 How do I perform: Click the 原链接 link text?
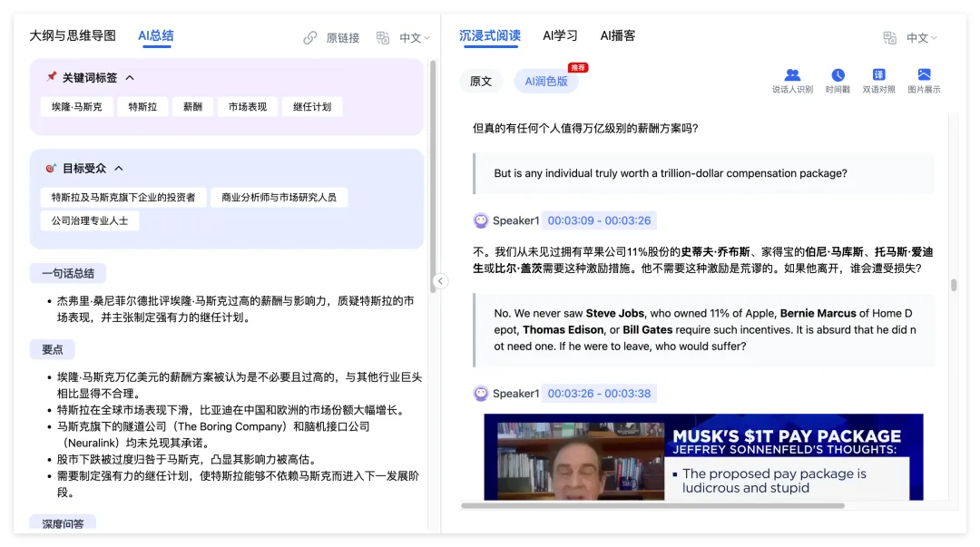coord(342,38)
